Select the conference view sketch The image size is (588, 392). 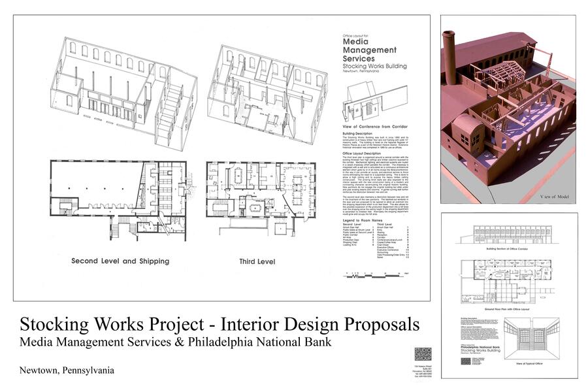point(368,100)
